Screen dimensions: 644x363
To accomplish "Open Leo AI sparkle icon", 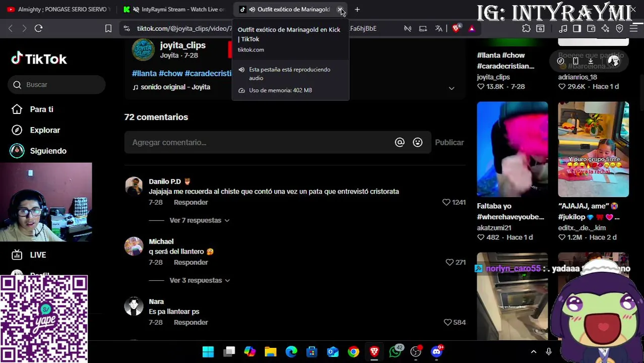I will (605, 29).
